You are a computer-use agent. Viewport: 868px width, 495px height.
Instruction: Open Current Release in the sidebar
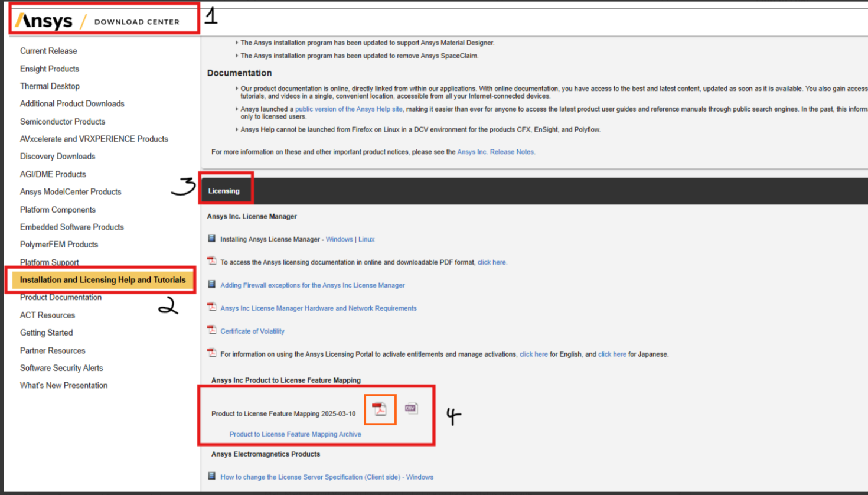(x=48, y=51)
